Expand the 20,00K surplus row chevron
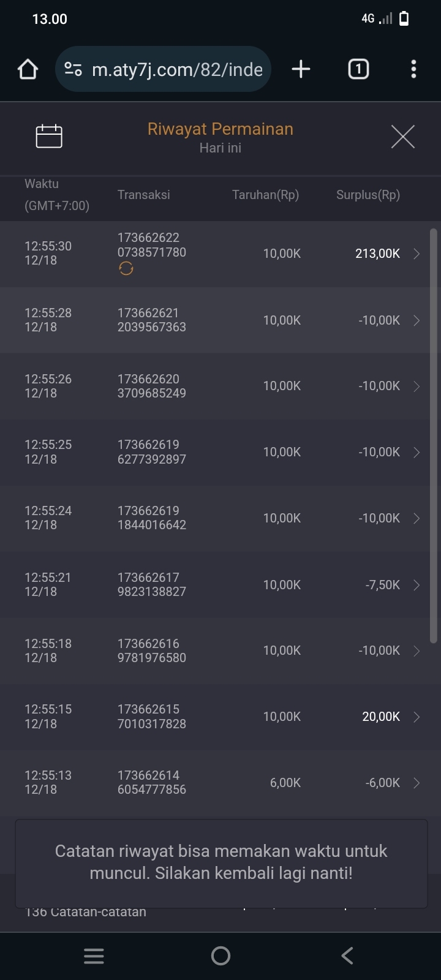This screenshot has width=441, height=980. click(417, 717)
